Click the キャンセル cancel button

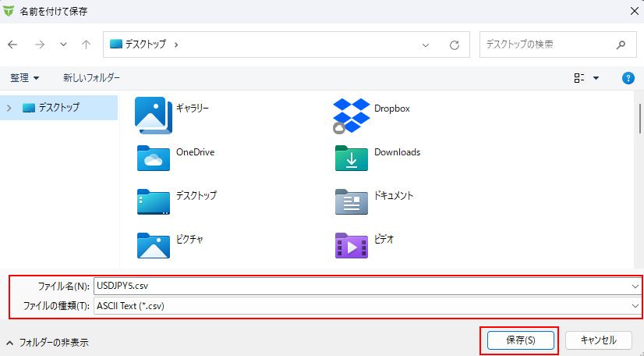[x=599, y=340]
